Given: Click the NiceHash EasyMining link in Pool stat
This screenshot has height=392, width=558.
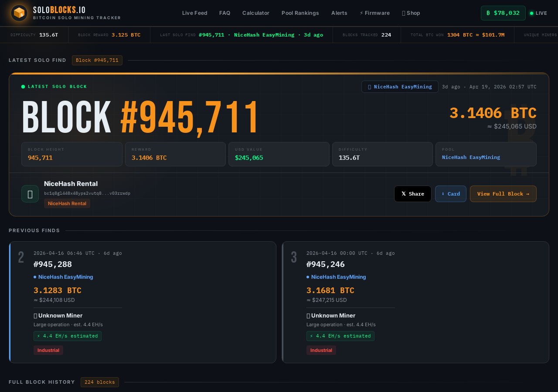Looking at the screenshot, I should click(471, 157).
